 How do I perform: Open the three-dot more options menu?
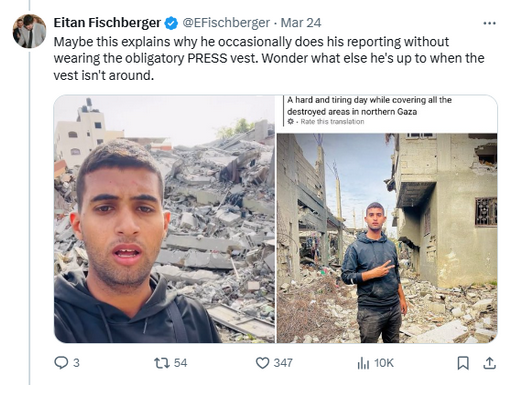click(x=489, y=23)
